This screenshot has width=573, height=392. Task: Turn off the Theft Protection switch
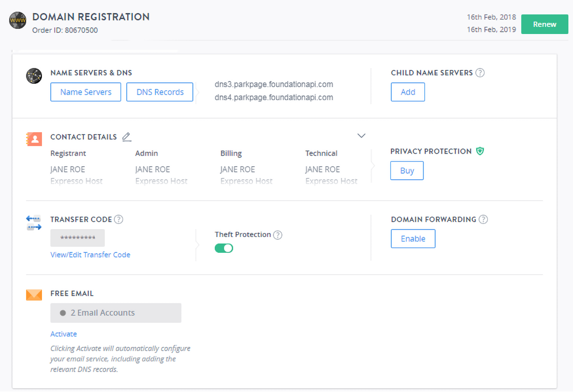[x=224, y=249]
